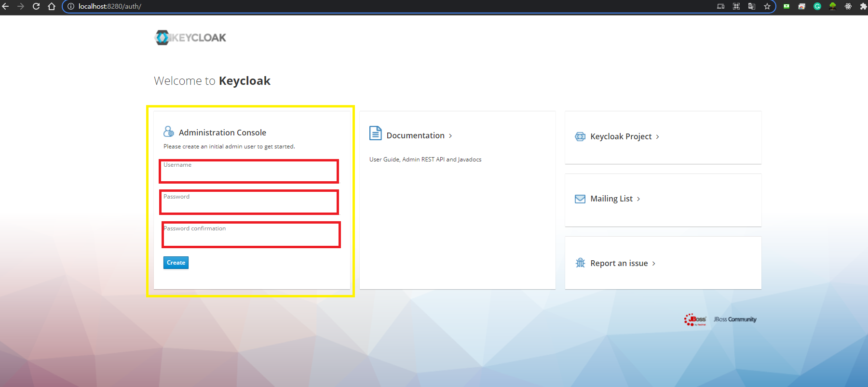The image size is (868, 387).
Task: Click the Keycloak logo
Action: coord(190,38)
